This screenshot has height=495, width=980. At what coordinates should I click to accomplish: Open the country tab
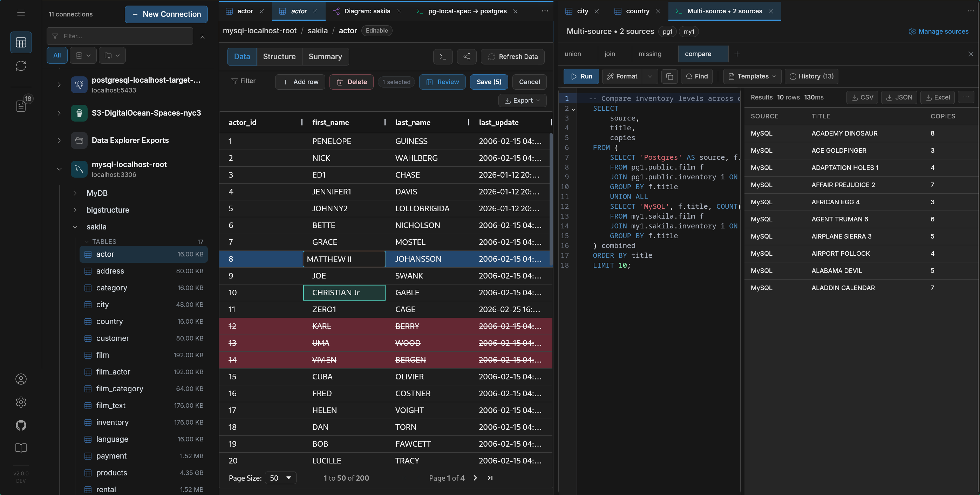click(637, 11)
